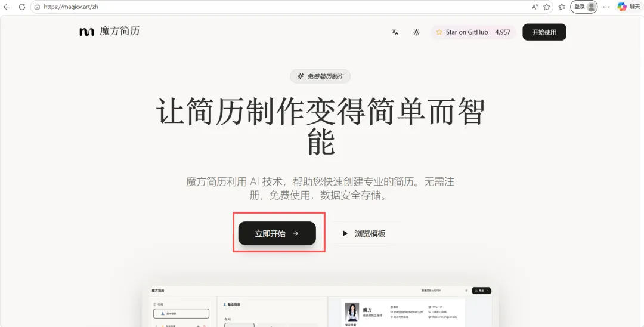Open the Copilot 聊天 sidebar
This screenshot has width=644, height=327.
pyautogui.click(x=629, y=7)
